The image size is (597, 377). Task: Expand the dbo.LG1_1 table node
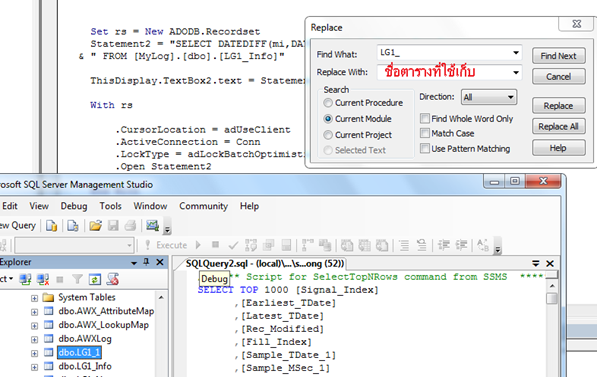pyautogui.click(x=34, y=353)
